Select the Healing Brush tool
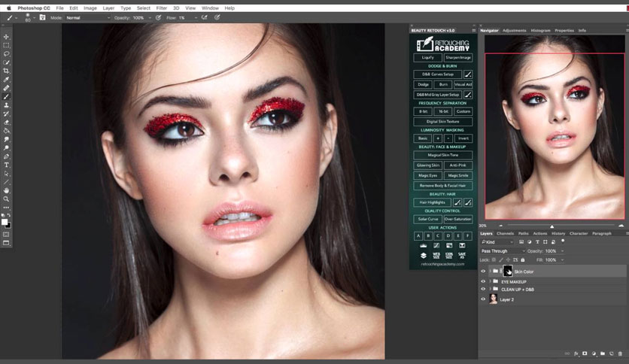 (7, 88)
